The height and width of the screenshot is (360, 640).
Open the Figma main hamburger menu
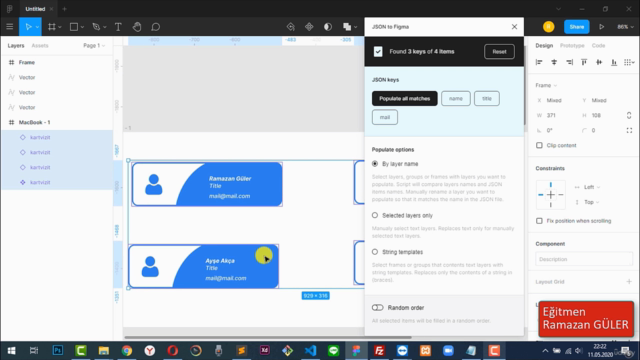pyautogui.click(x=9, y=27)
